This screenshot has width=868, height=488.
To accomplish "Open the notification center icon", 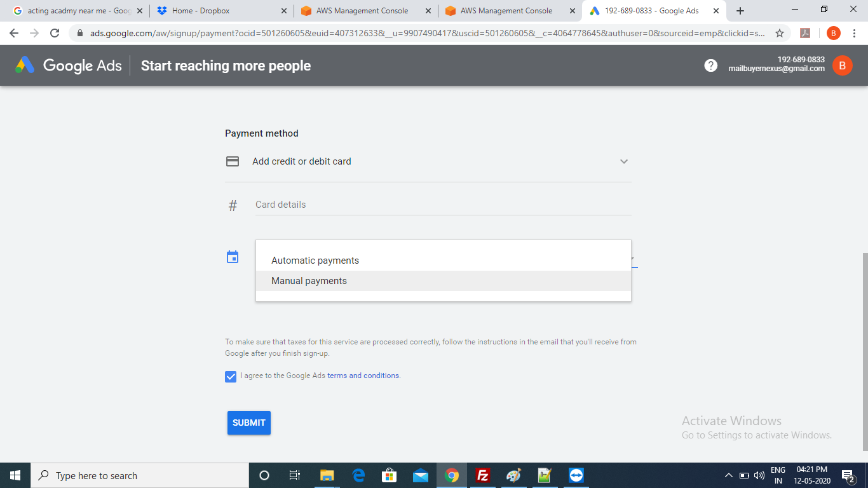I will 848,475.
